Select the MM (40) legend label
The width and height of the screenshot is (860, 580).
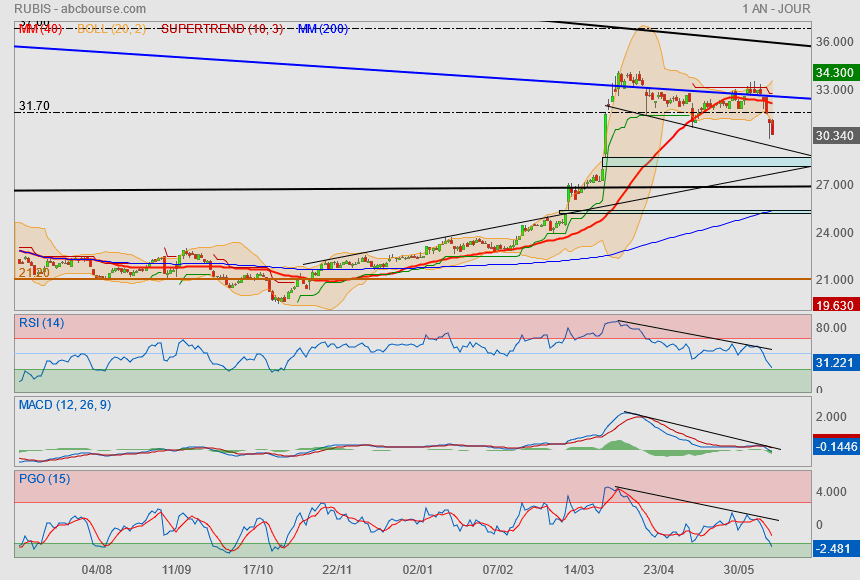41,29
